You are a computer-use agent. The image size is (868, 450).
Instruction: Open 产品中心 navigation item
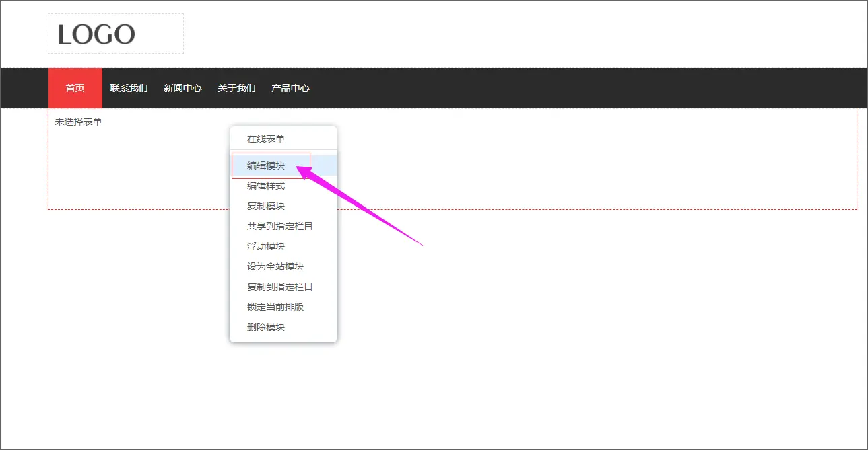(x=290, y=88)
